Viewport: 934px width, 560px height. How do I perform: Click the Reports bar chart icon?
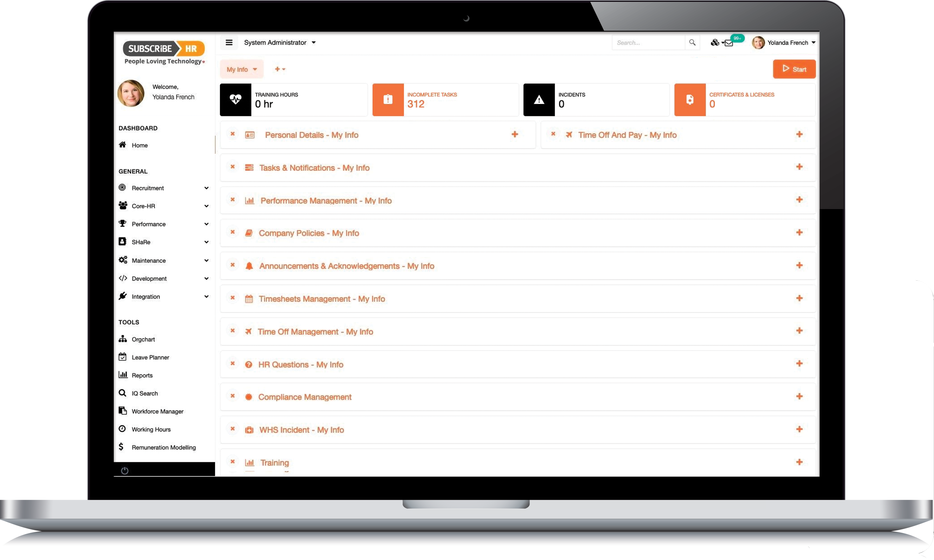123,375
